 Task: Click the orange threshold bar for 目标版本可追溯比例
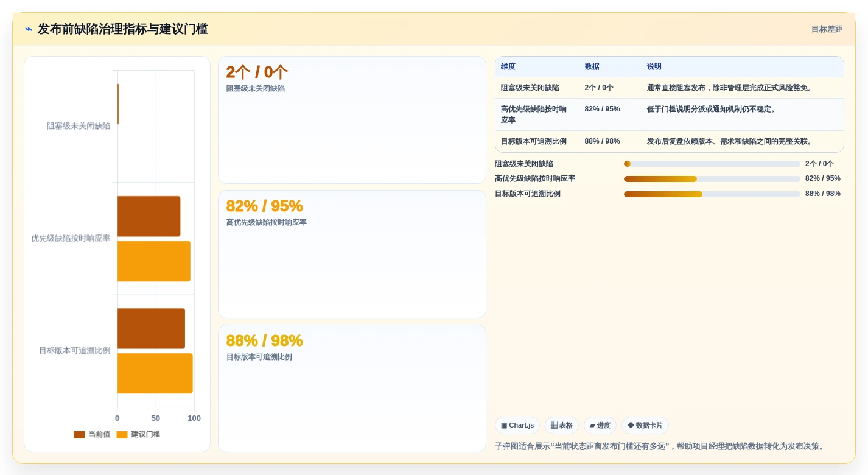155,373
